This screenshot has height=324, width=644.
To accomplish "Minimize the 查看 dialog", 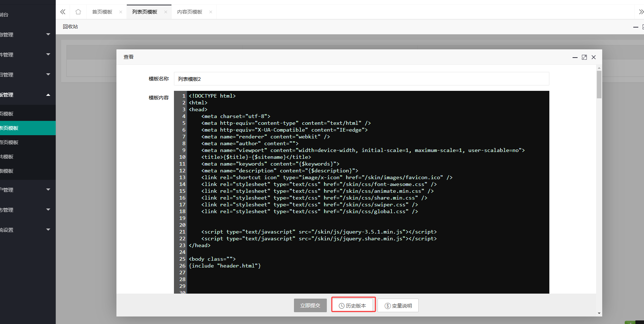I will [575, 57].
